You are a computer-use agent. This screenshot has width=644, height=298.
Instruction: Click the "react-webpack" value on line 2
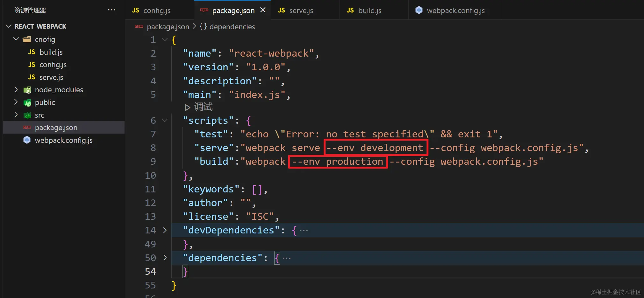coord(272,53)
